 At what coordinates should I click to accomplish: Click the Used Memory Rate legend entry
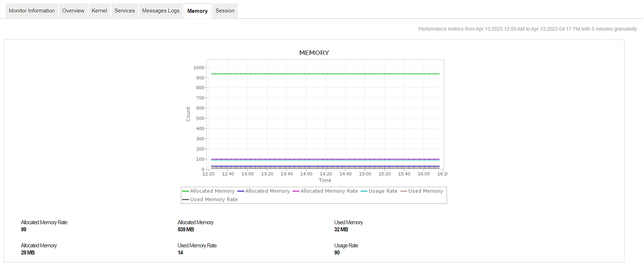point(210,200)
